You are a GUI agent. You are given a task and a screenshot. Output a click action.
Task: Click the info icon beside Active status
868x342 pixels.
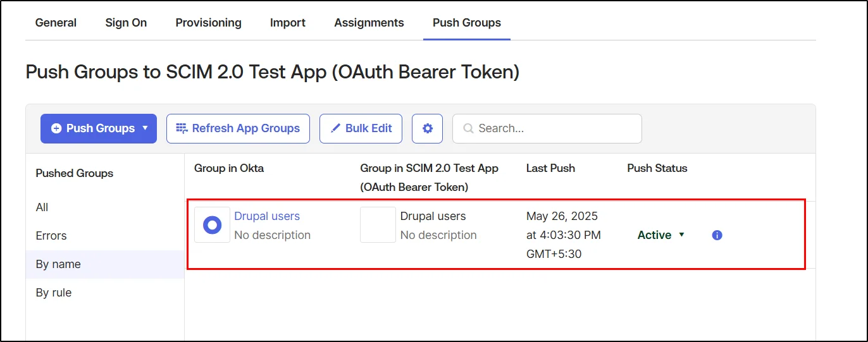717,235
